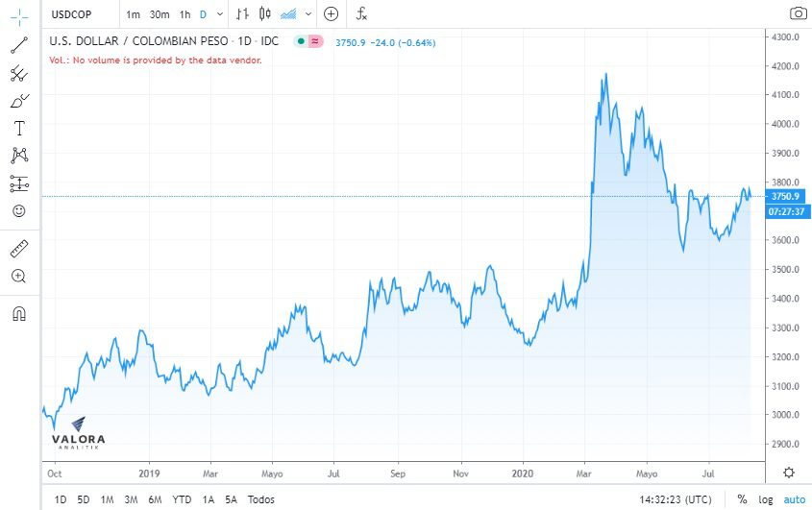Click the USDCOP symbol search field
The width and height of the screenshot is (812, 510).
[81, 14]
